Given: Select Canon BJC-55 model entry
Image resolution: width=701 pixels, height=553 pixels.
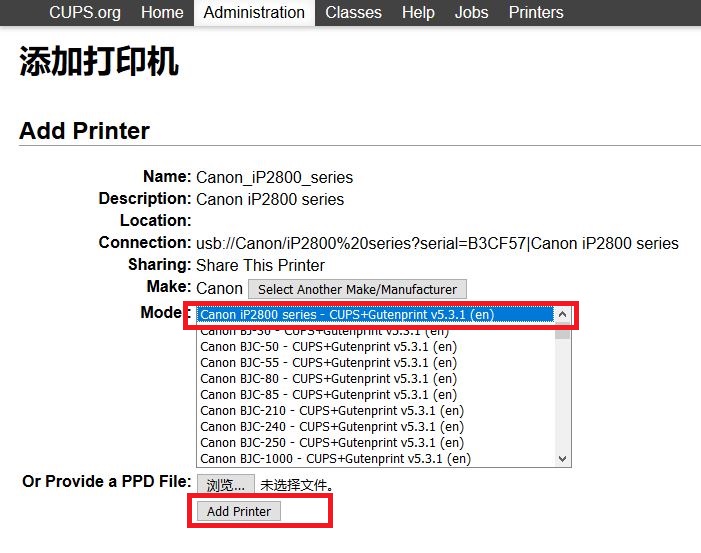Looking at the screenshot, I should [x=375, y=363].
